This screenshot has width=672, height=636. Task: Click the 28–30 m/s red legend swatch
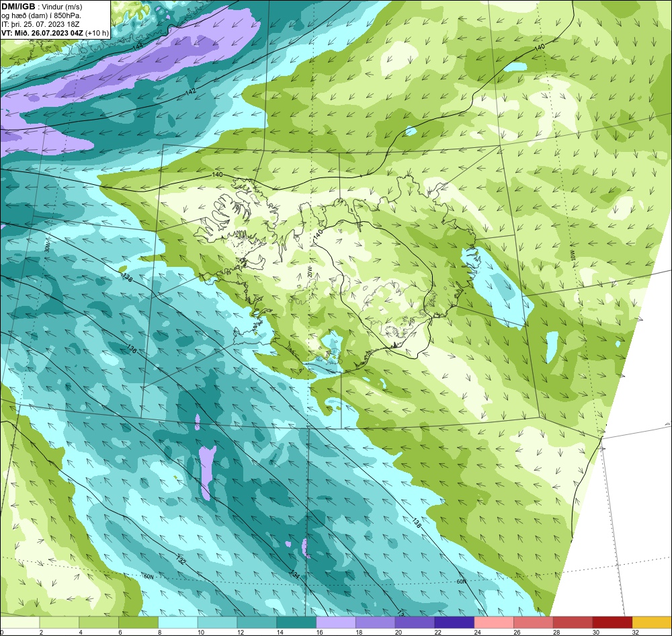point(573,623)
